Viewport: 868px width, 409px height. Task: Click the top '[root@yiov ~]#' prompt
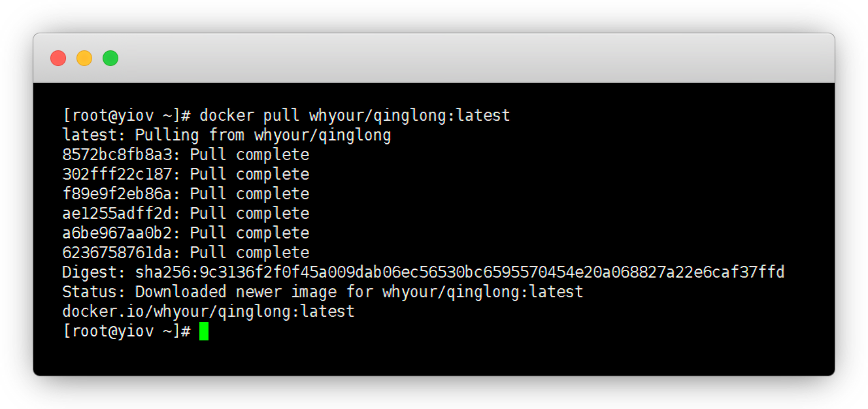pyautogui.click(x=125, y=116)
